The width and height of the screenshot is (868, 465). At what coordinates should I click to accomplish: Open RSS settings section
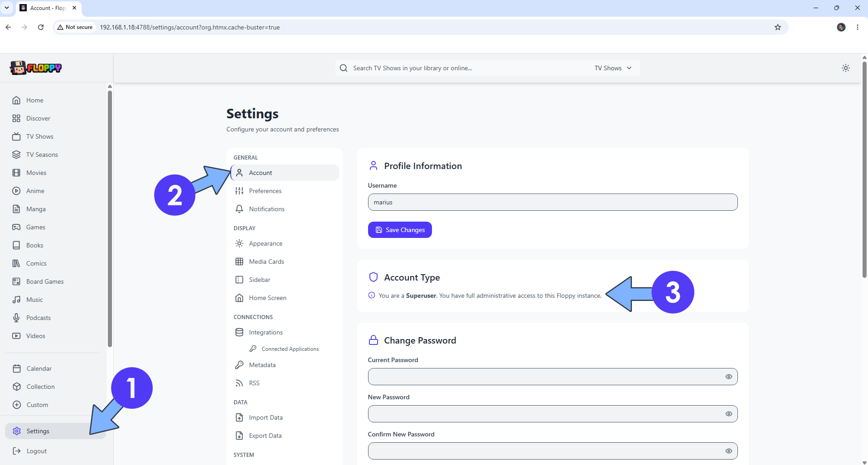285,383
